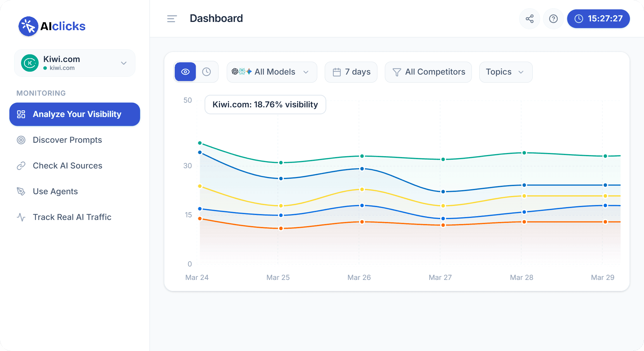Switch to the clock history view toggle

click(207, 72)
